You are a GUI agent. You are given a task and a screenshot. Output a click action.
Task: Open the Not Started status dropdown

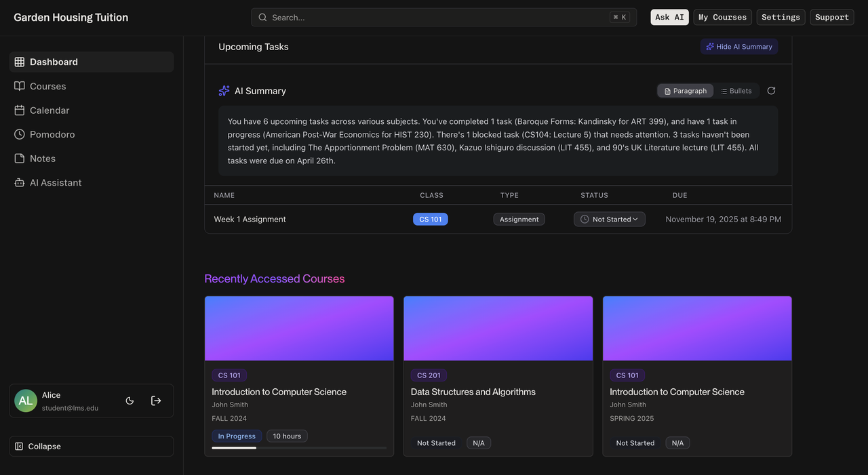609,220
